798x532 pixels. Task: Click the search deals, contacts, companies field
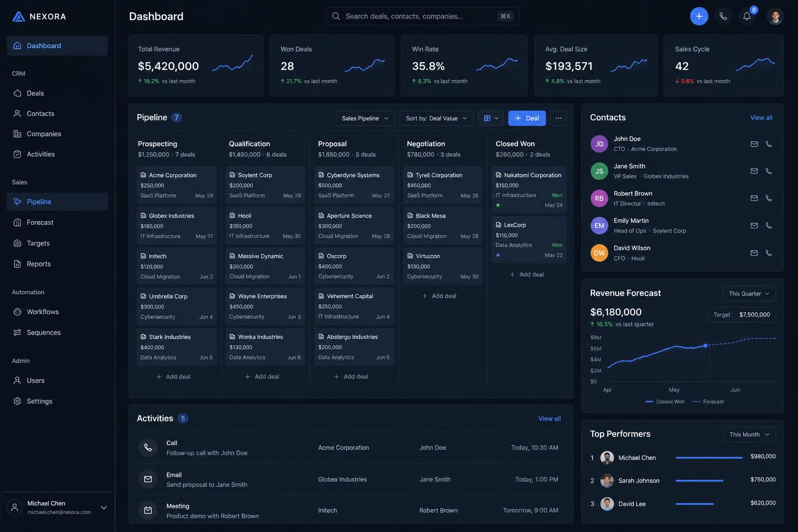422,16
